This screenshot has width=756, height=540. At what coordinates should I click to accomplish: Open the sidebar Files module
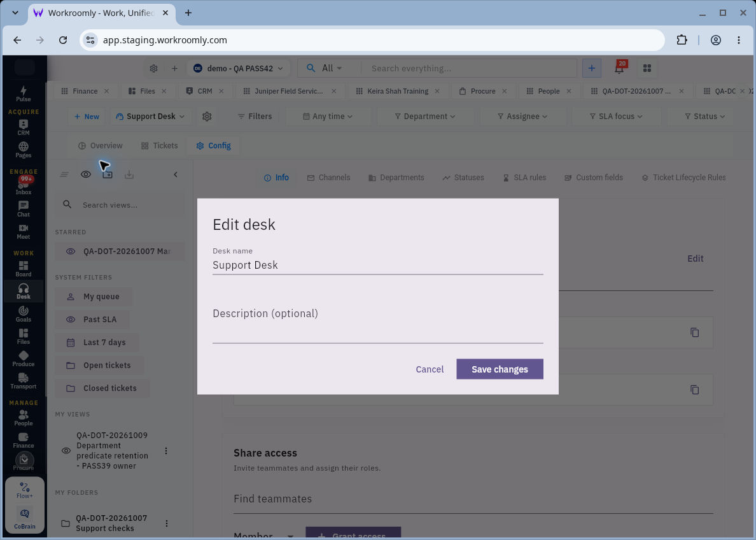click(23, 336)
